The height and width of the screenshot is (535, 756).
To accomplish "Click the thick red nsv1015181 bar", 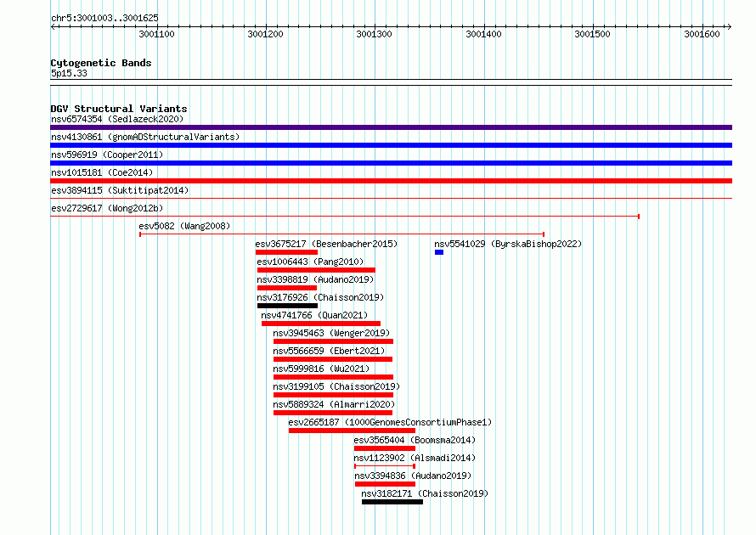I will pyautogui.click(x=391, y=181).
